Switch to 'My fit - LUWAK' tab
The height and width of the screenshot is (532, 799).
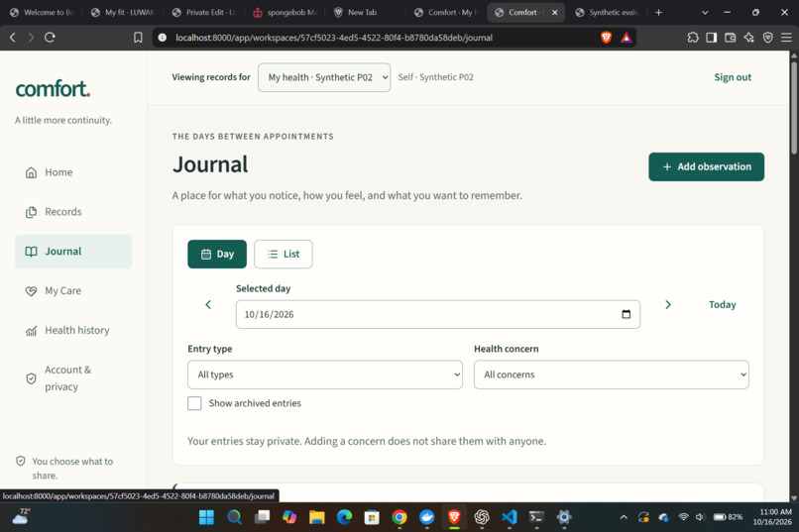[125, 12]
